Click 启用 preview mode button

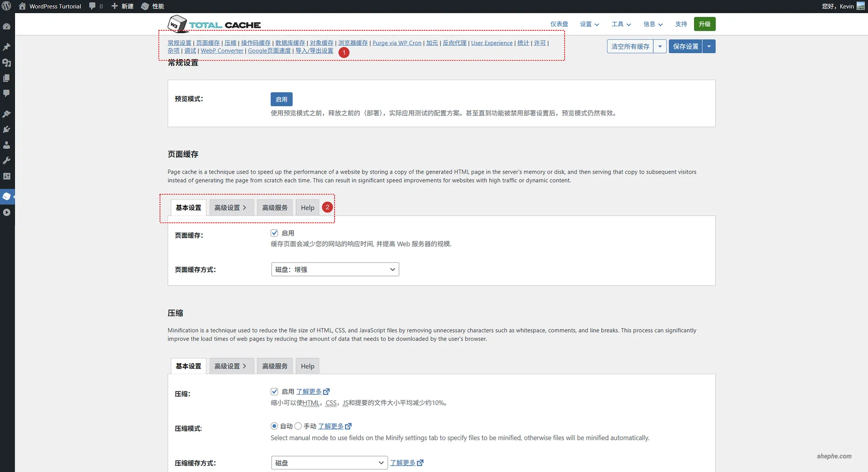[281, 99]
